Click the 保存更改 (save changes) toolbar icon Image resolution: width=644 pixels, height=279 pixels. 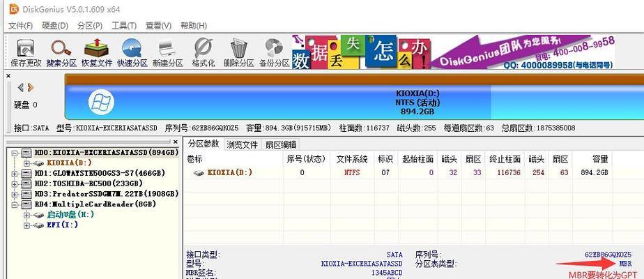click(26, 52)
